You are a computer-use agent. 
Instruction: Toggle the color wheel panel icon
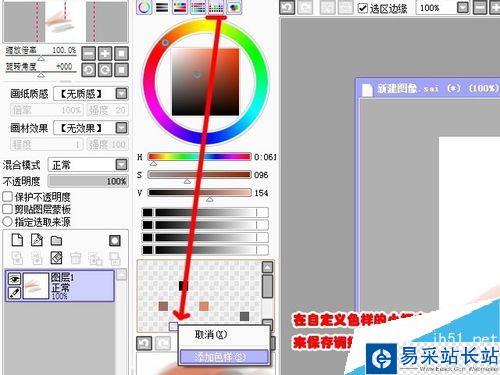[144, 7]
